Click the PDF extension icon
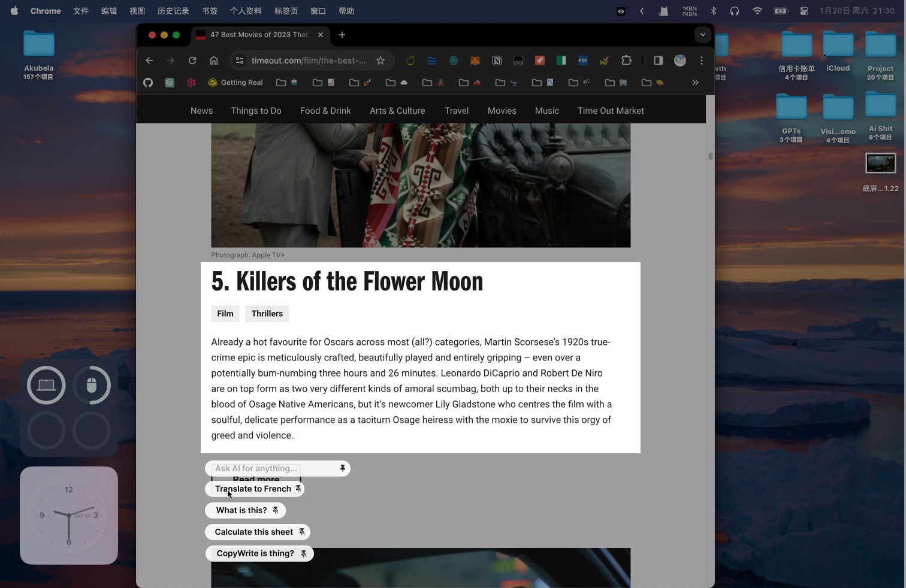Image resolution: width=906 pixels, height=588 pixels. tap(583, 60)
